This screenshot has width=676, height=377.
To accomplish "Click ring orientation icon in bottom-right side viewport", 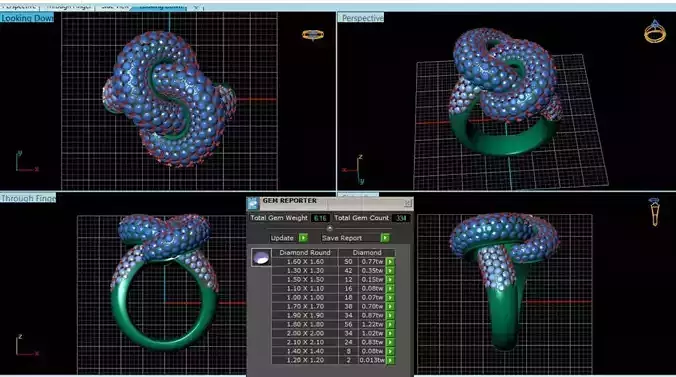I will [x=655, y=211].
